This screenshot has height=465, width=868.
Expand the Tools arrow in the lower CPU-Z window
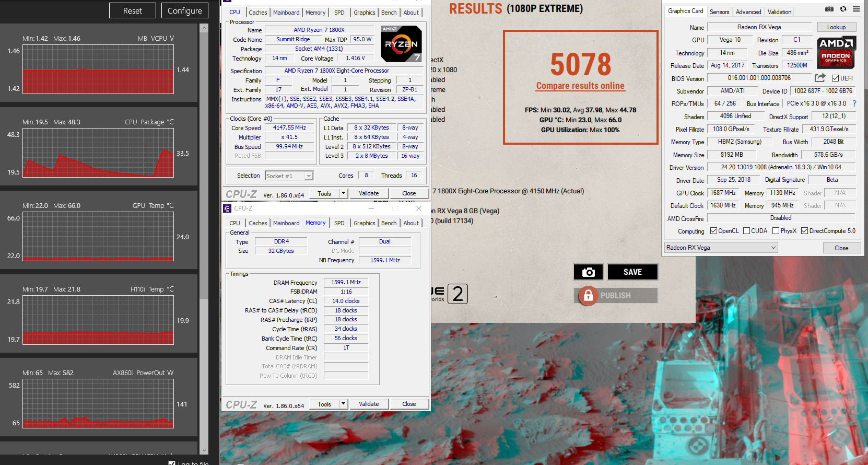pos(343,404)
